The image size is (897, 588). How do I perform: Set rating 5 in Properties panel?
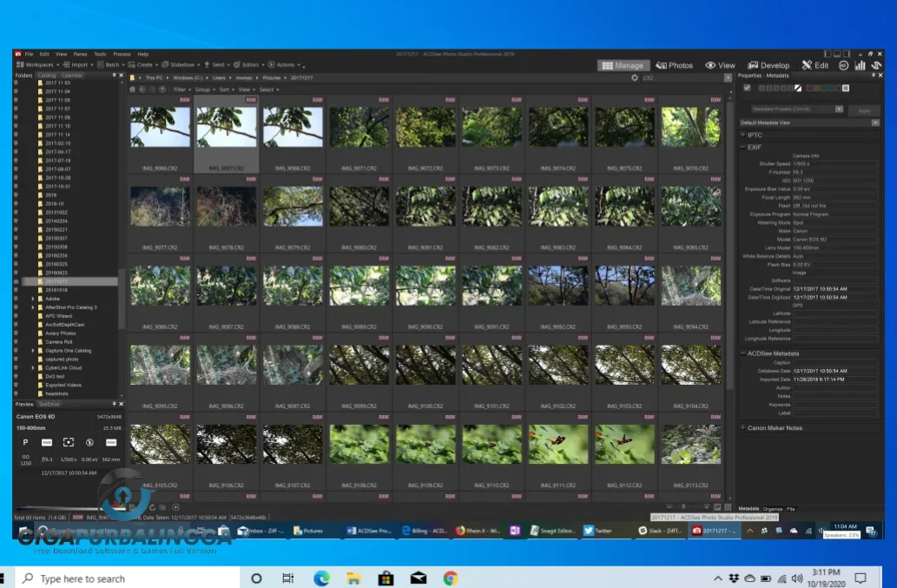click(x=790, y=88)
